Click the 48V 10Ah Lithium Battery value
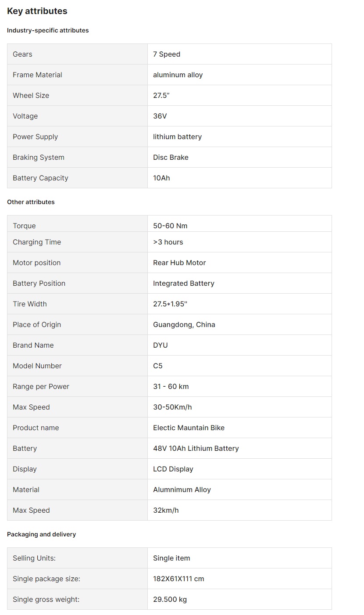 point(196,448)
